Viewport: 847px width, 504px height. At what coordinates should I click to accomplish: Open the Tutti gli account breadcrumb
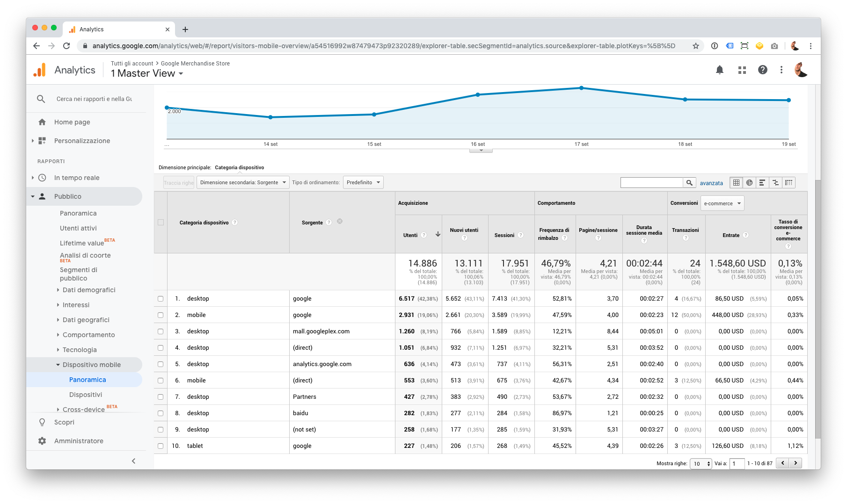coord(132,64)
